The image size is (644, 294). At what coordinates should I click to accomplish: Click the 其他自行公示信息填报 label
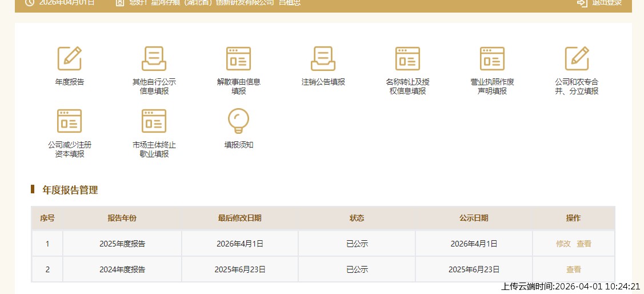(154, 86)
